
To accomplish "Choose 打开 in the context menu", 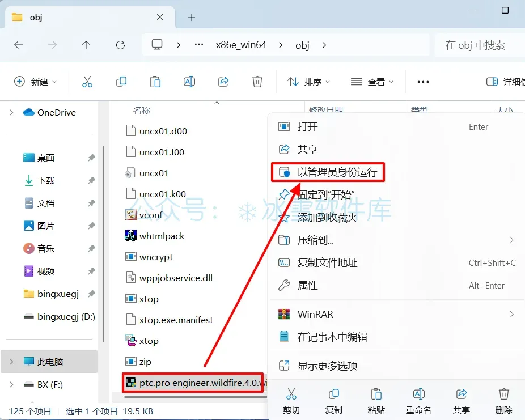I will click(x=397, y=127).
